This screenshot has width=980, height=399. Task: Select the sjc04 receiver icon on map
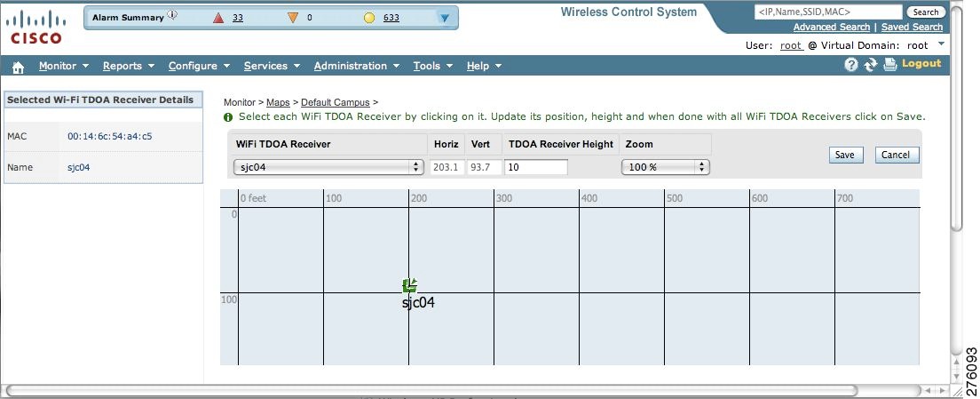coord(409,286)
